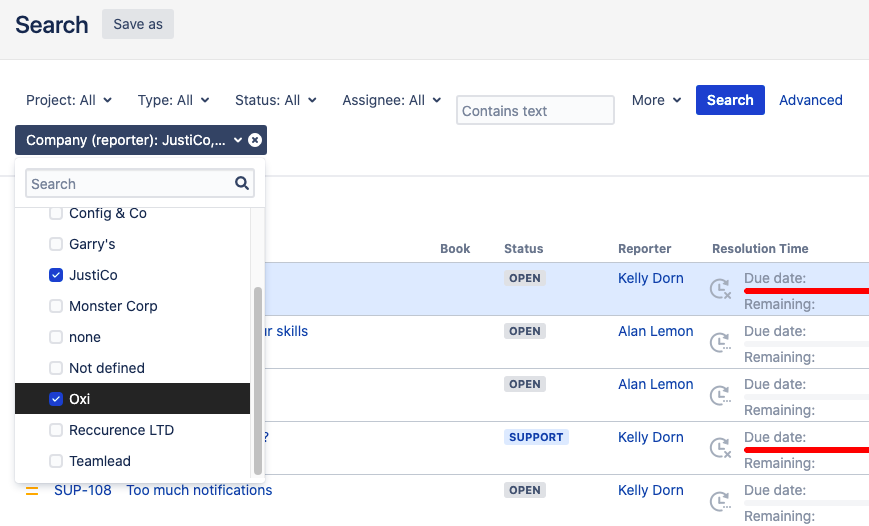Remove the Company (reporter) filter with x icon

pos(255,141)
